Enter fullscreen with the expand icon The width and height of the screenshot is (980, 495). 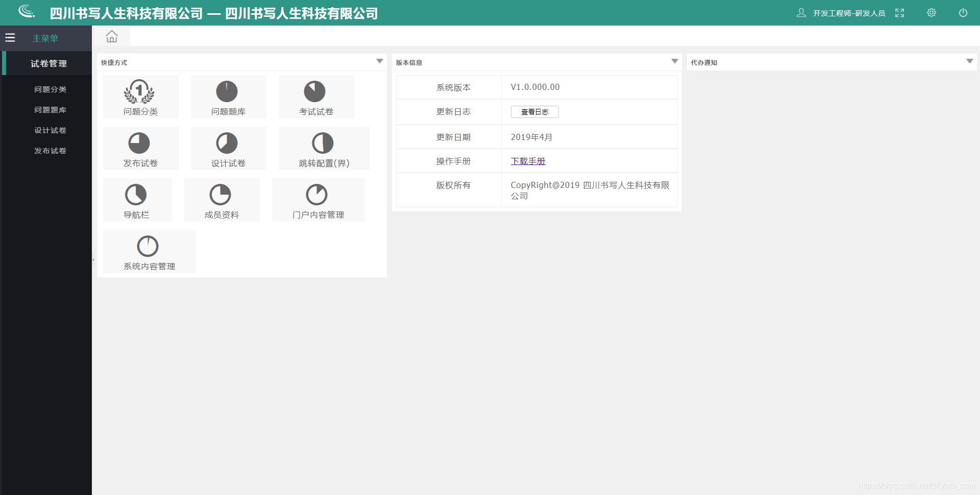click(x=900, y=13)
